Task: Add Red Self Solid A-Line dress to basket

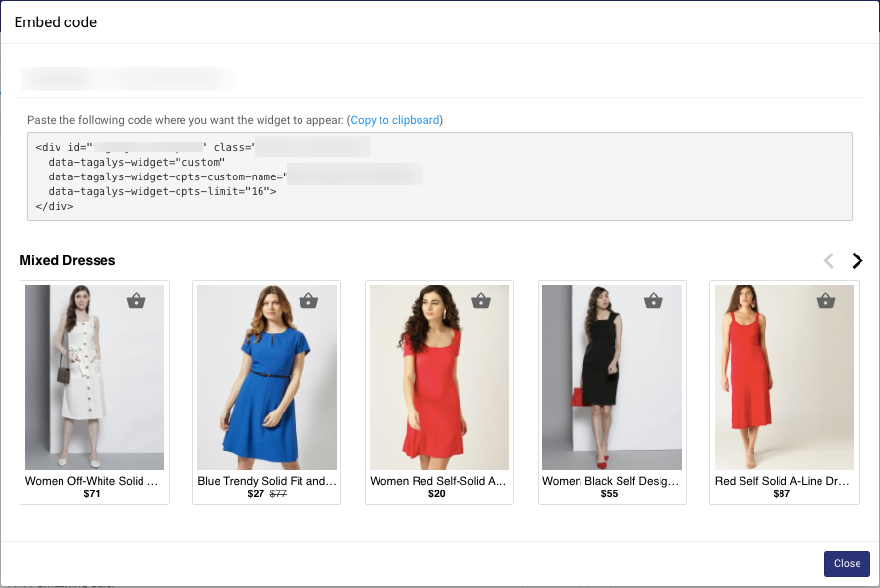Action: (825, 300)
